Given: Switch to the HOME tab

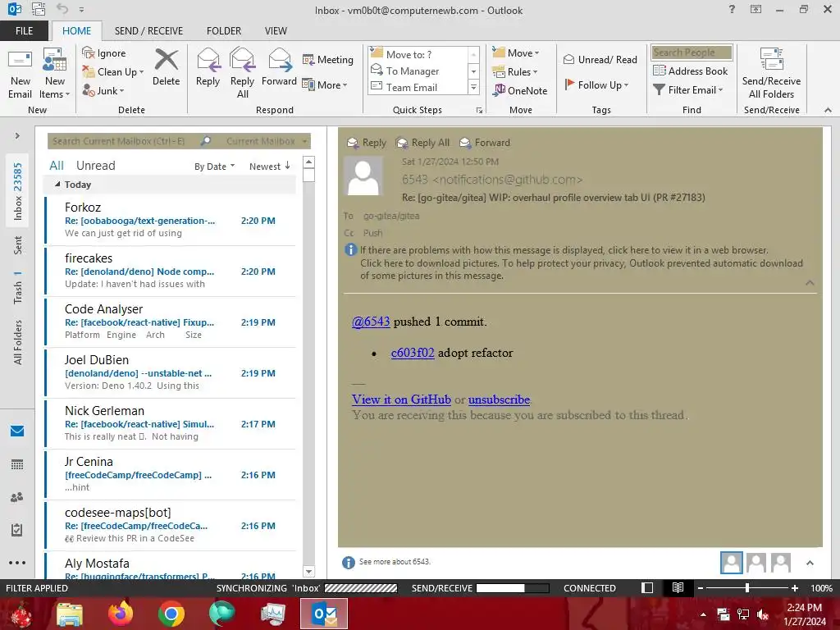Looking at the screenshot, I should (x=76, y=30).
